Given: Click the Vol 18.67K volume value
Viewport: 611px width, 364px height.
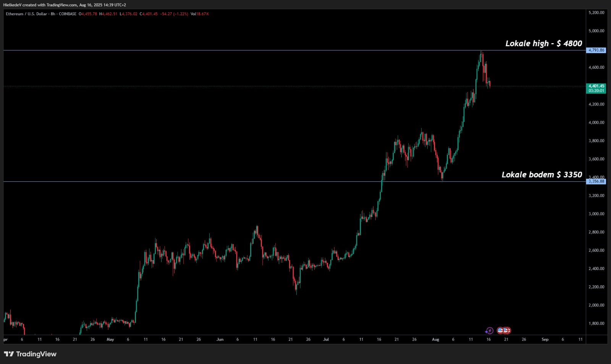Looking at the screenshot, I should coord(200,14).
